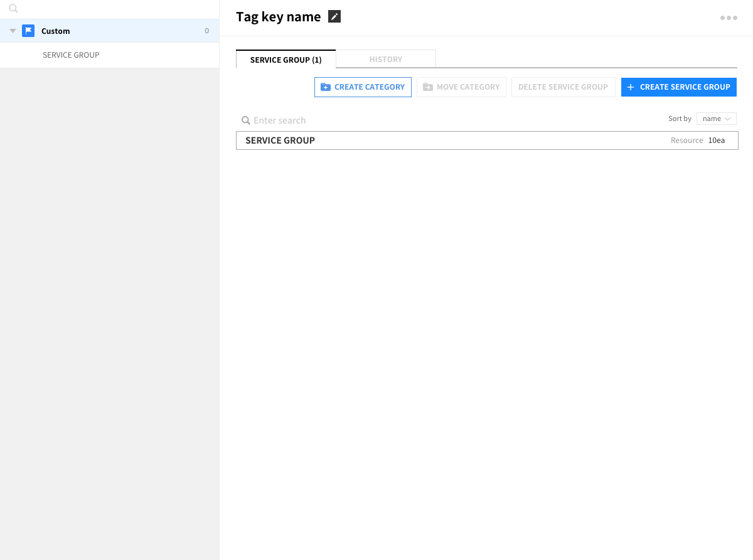Click the folder-plus icon on Create Category

(x=325, y=87)
